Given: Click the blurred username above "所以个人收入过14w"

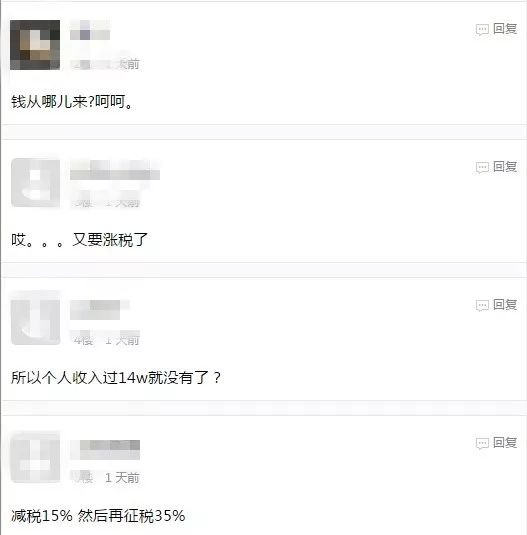Looking at the screenshot, I should pos(100,310).
